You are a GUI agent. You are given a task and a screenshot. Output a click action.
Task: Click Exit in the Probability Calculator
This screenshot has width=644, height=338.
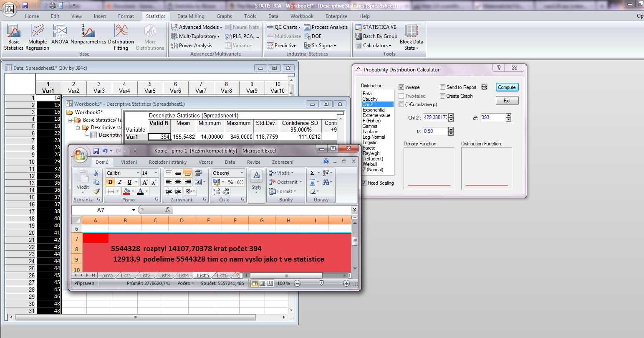point(507,101)
